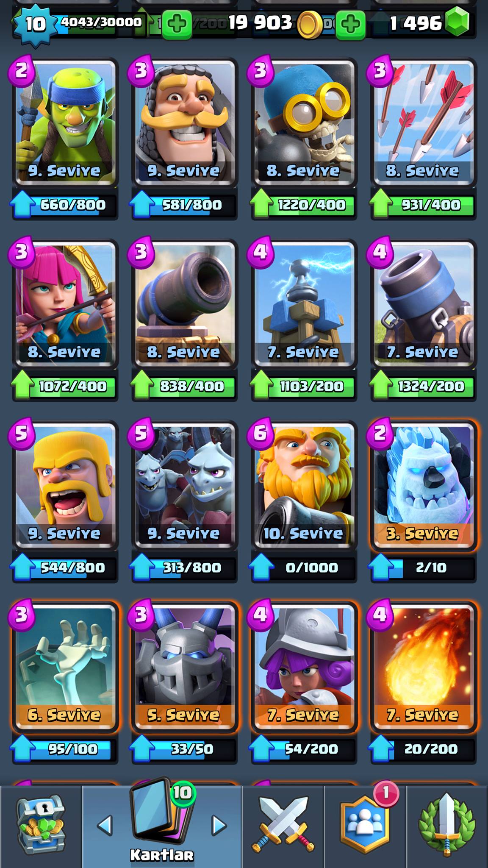The image size is (488, 868).
Task: Tap the gold coin icon
Action: [x=309, y=25]
